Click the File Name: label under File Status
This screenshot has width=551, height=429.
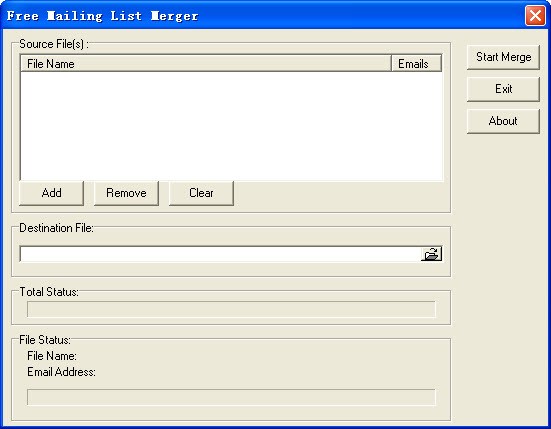click(x=52, y=356)
